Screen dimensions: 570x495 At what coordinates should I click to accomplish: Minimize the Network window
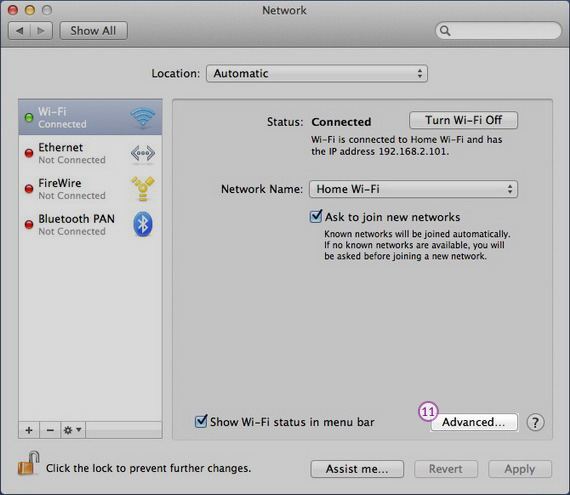point(30,10)
